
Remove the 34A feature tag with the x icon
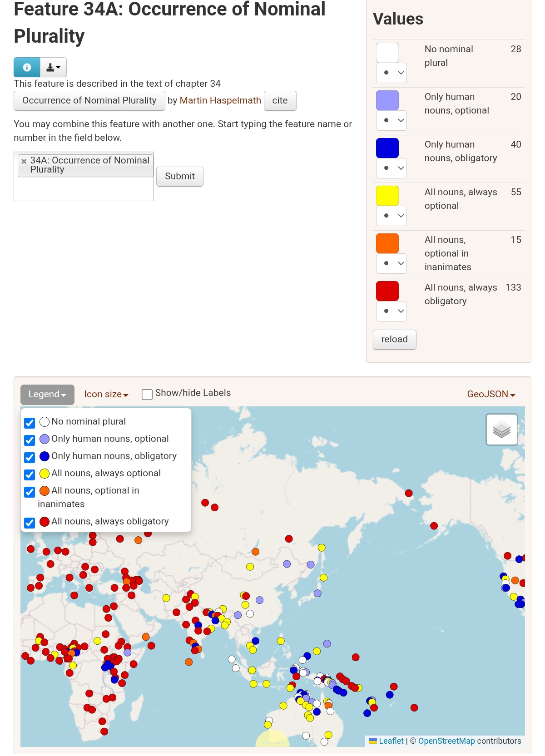pos(24,161)
